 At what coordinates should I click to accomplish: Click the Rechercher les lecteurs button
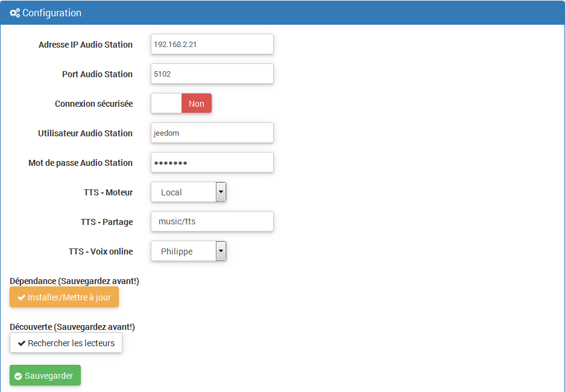pyautogui.click(x=66, y=343)
